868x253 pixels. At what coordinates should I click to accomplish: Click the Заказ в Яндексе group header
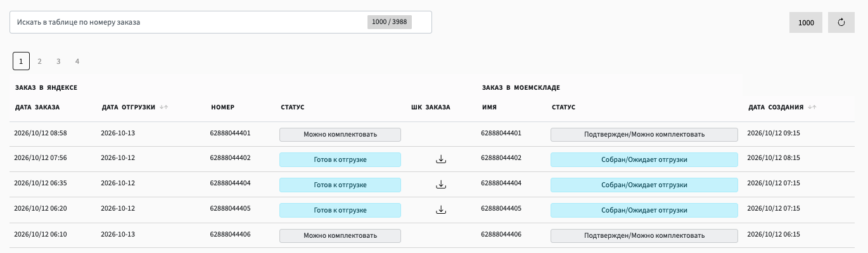point(46,87)
